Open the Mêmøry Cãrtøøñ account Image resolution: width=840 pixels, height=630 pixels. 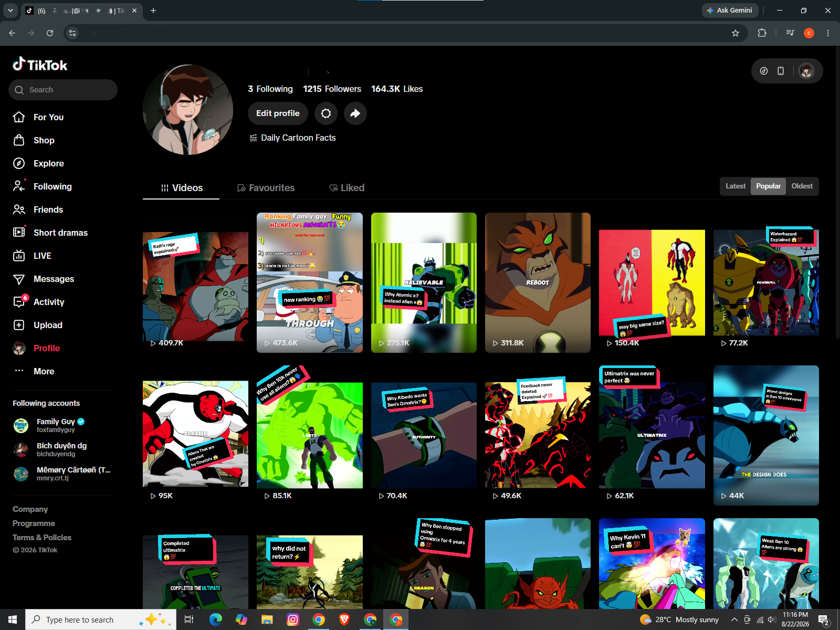pos(62,474)
